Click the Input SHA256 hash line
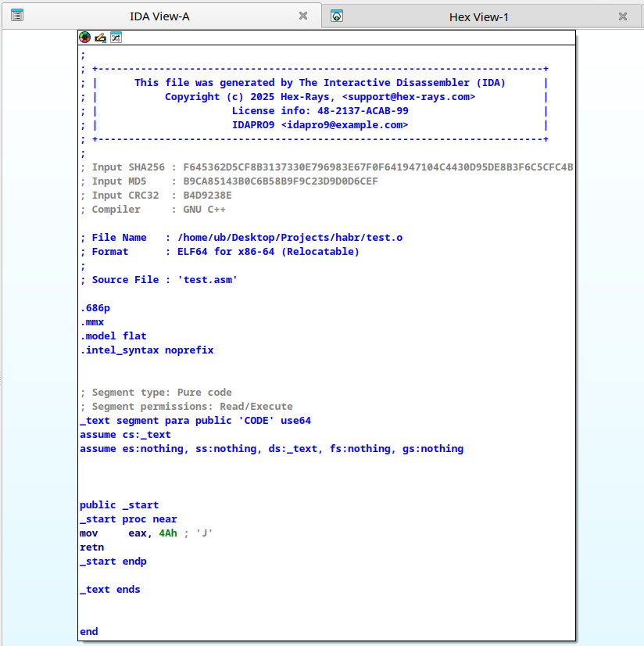Screen dimensions: 644x646 click(x=327, y=167)
